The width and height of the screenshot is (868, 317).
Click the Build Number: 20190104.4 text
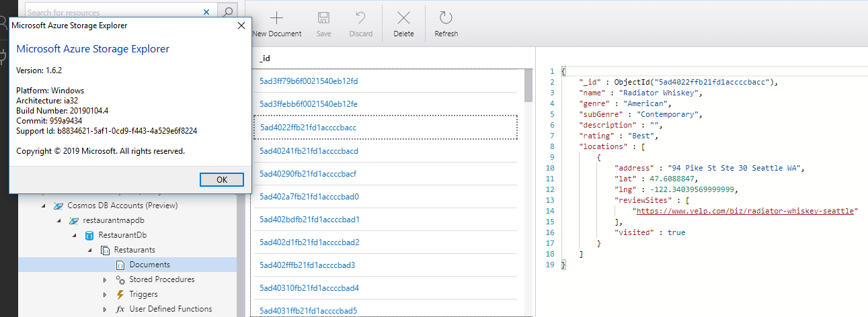click(62, 110)
